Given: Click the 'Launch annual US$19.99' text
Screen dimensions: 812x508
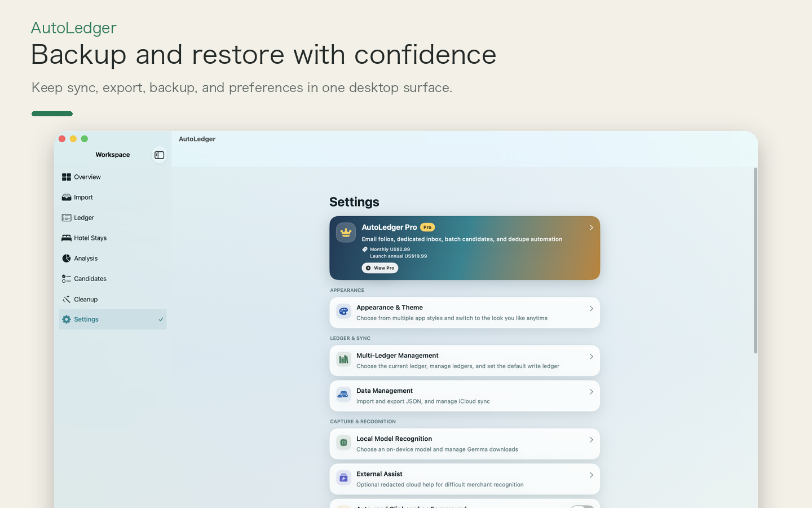Looking at the screenshot, I should 399,256.
